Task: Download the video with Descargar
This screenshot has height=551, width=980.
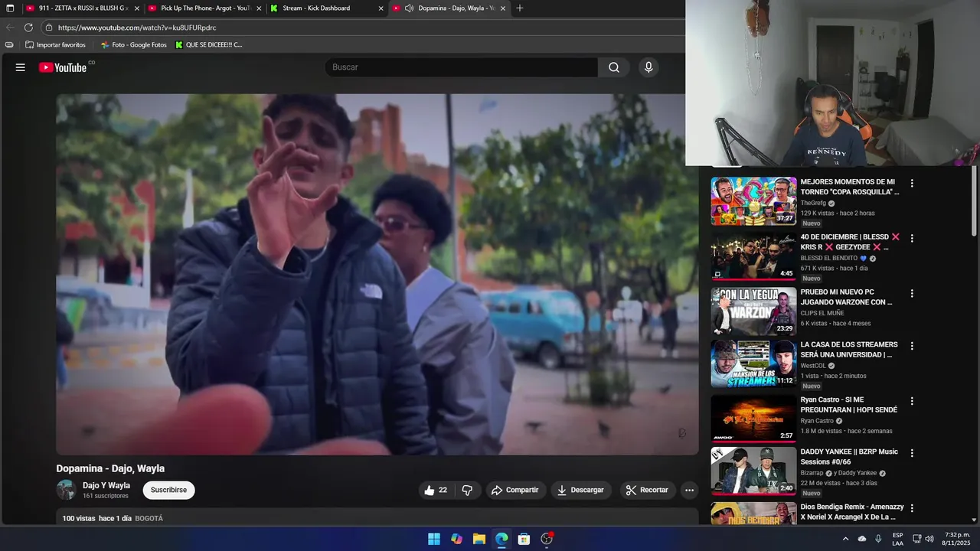Action: coord(580,490)
